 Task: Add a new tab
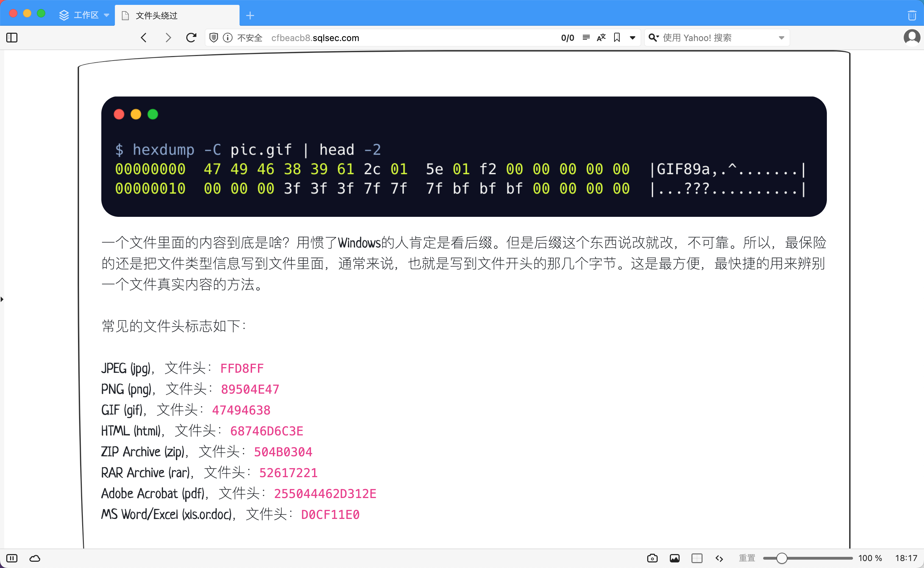pos(250,15)
